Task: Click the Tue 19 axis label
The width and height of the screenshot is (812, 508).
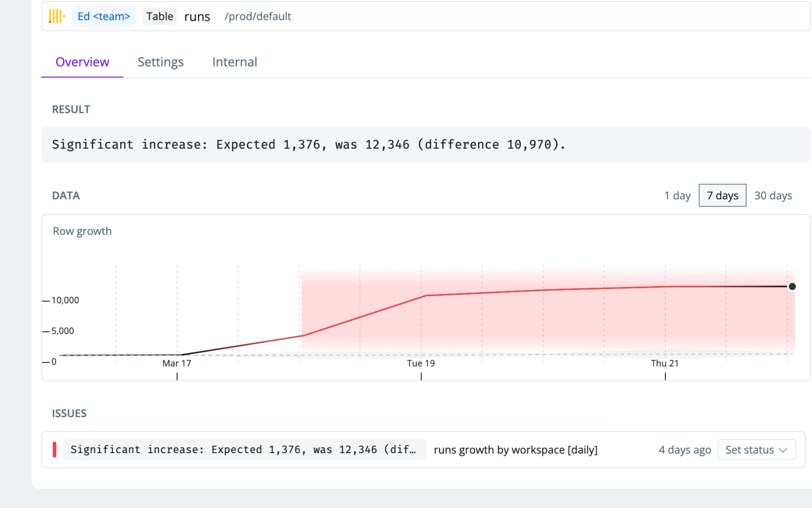Action: (x=421, y=363)
